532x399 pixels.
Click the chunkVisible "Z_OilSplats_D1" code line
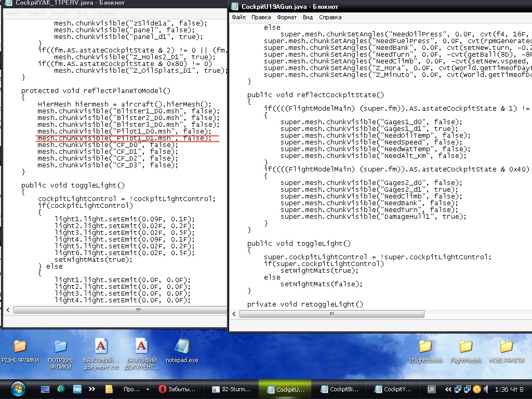tap(140, 71)
